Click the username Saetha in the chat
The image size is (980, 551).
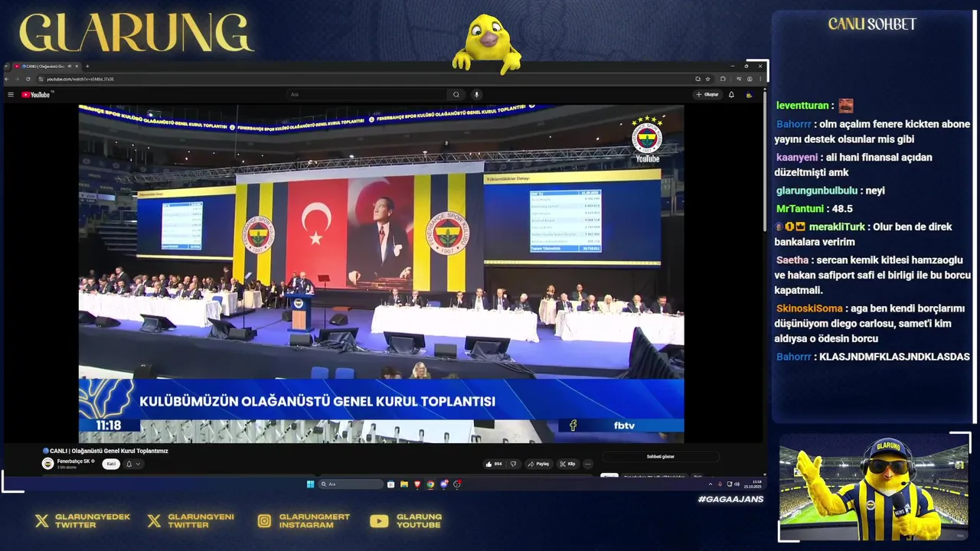792,260
